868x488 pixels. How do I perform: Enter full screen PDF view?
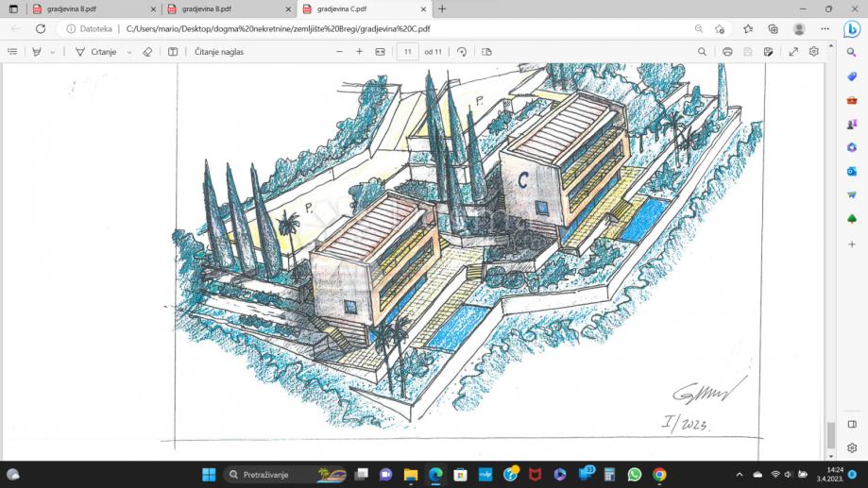pyautogui.click(x=793, y=52)
